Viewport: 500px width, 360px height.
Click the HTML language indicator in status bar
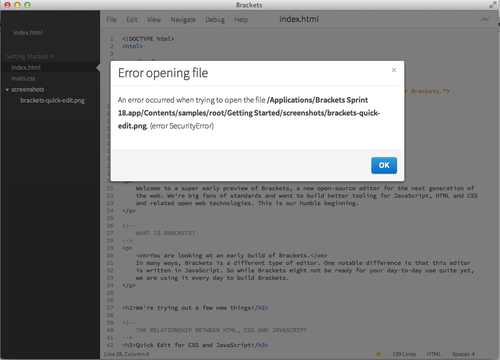[x=434, y=354]
